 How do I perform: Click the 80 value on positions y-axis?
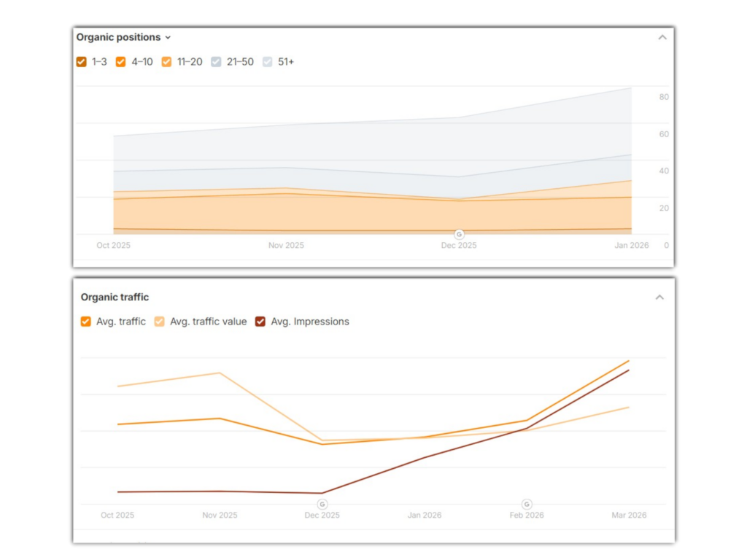(x=664, y=97)
